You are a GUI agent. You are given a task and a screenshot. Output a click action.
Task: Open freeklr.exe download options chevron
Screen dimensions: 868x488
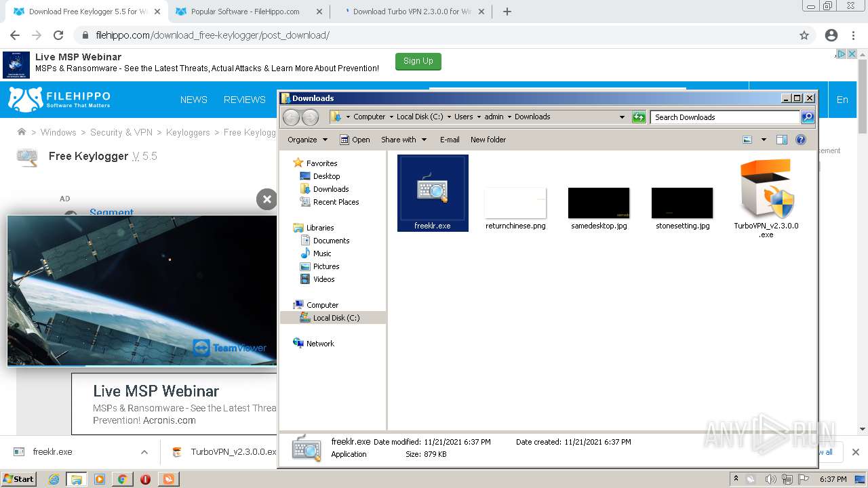144,452
